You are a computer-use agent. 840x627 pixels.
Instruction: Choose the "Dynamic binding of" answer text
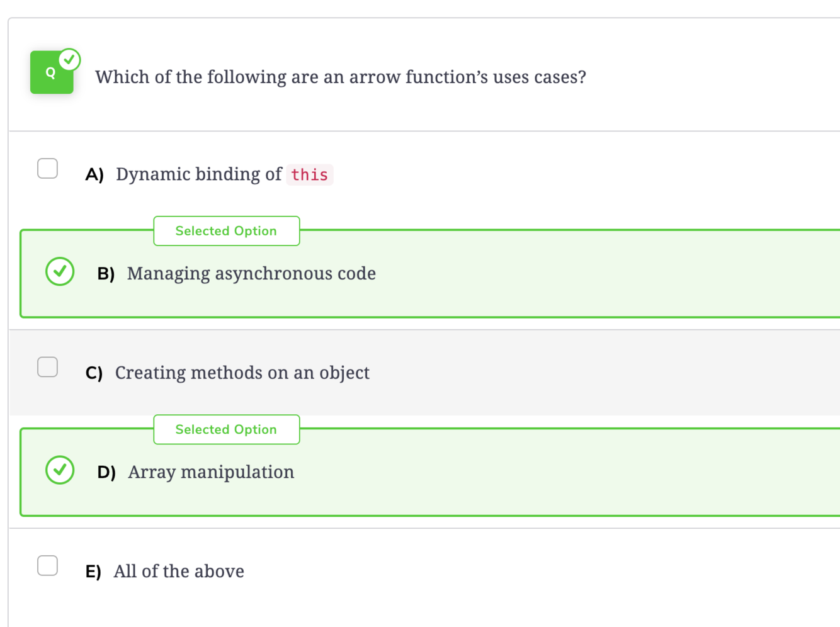[x=199, y=174]
